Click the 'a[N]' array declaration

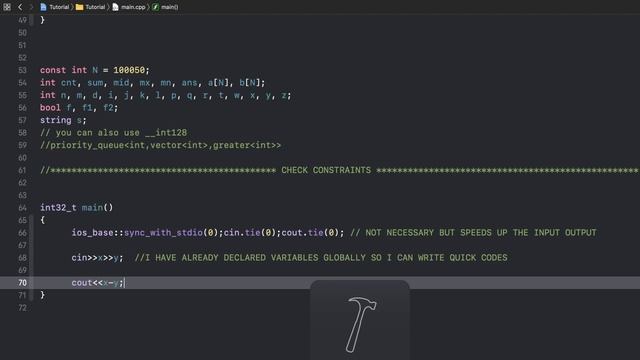click(x=218, y=83)
